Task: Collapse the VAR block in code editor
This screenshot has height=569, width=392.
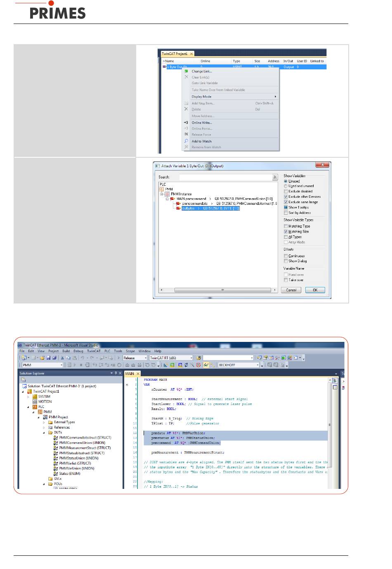Action: [127, 384]
